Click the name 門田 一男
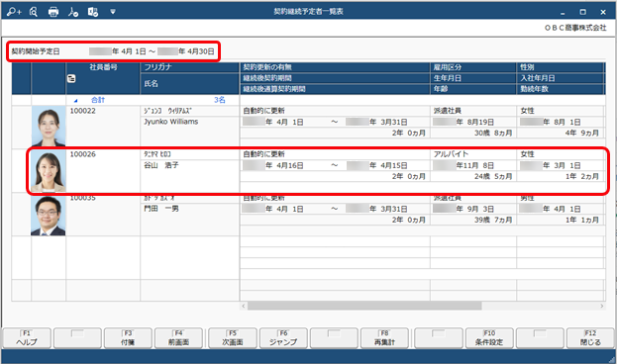The width and height of the screenshot is (617, 364). 161,209
